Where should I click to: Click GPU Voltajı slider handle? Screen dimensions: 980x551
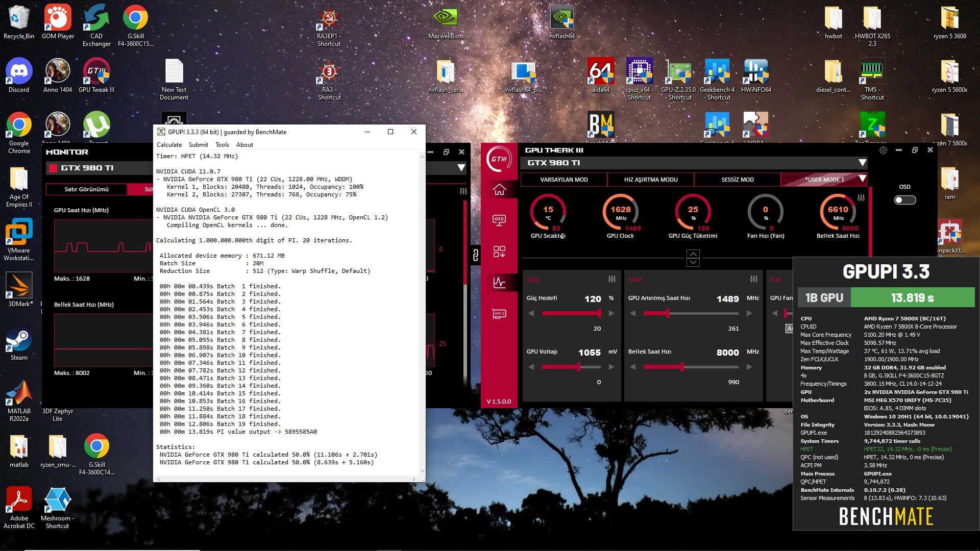point(578,367)
